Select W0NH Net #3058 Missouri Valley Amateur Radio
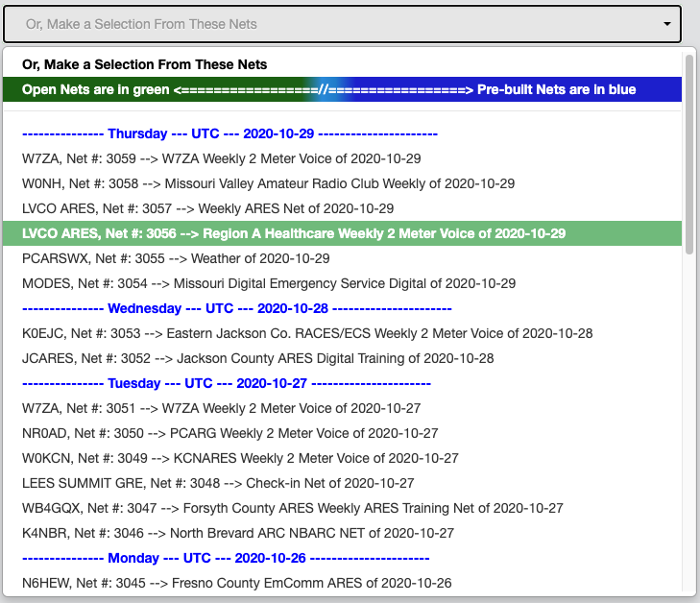The width and height of the screenshot is (700, 603). point(342,183)
